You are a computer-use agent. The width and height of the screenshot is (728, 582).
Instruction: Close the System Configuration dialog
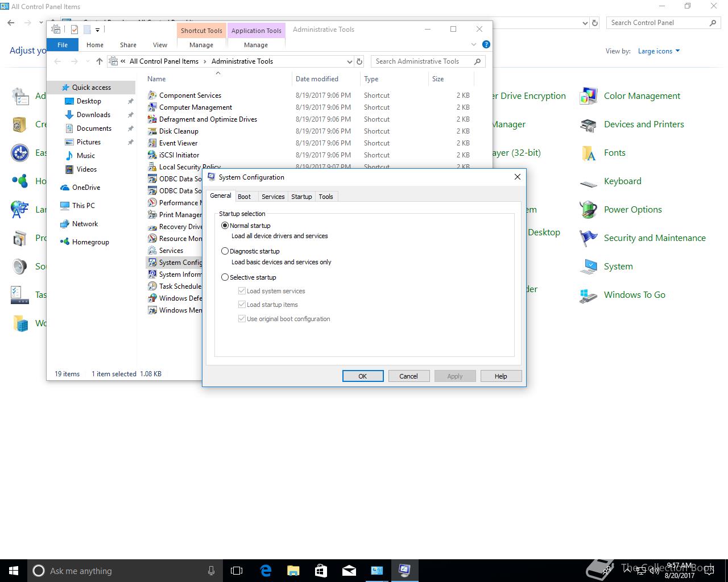pos(517,177)
